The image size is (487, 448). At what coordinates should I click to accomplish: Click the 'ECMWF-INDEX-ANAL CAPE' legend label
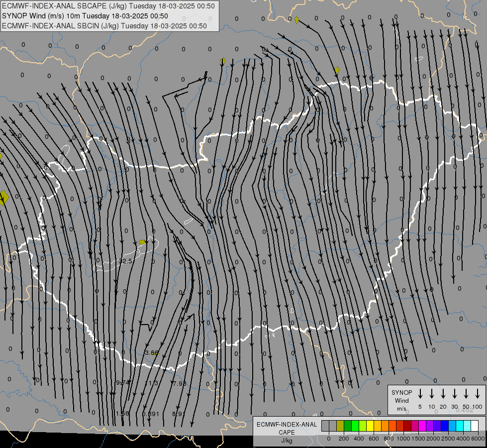[287, 428]
